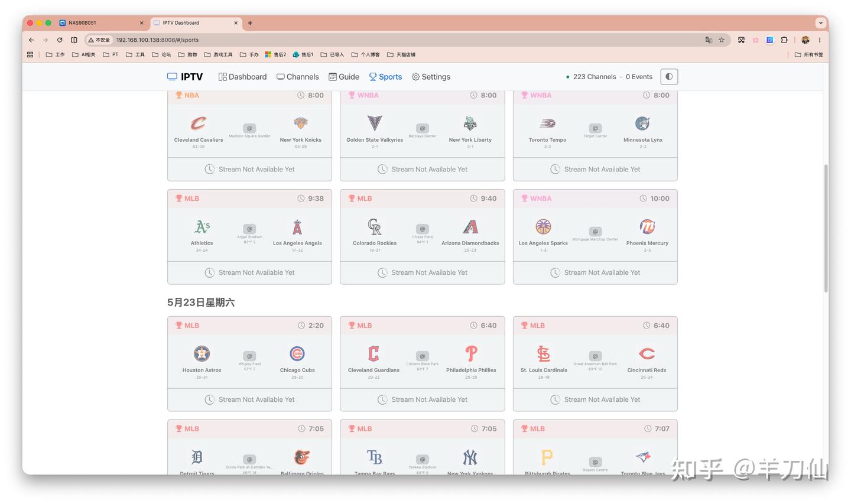Open the Guide page
851x504 pixels.
coord(344,77)
